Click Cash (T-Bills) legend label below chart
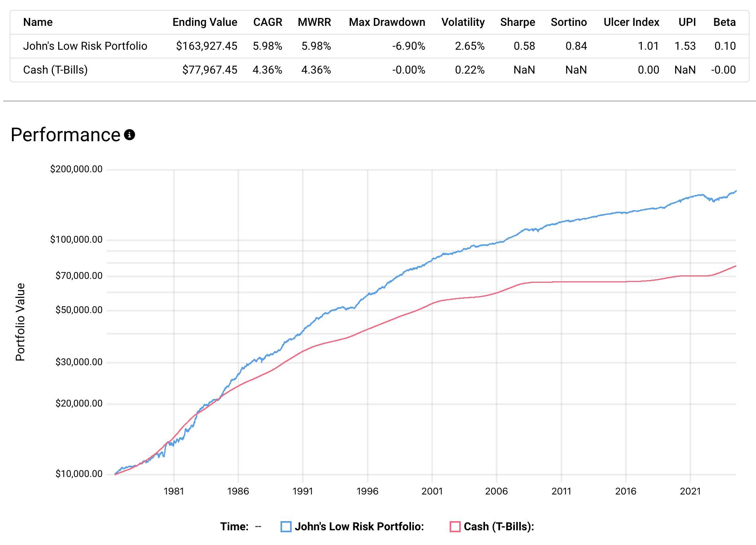This screenshot has height=545, width=756. 499,527
